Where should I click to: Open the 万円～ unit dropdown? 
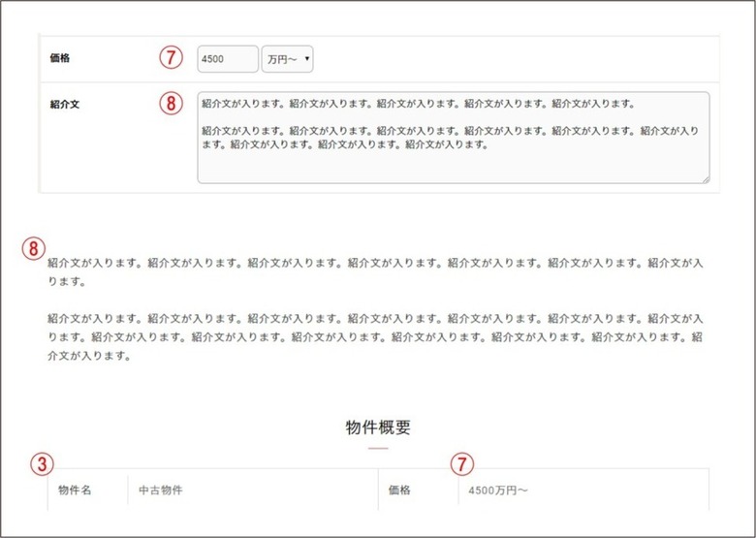pos(287,59)
